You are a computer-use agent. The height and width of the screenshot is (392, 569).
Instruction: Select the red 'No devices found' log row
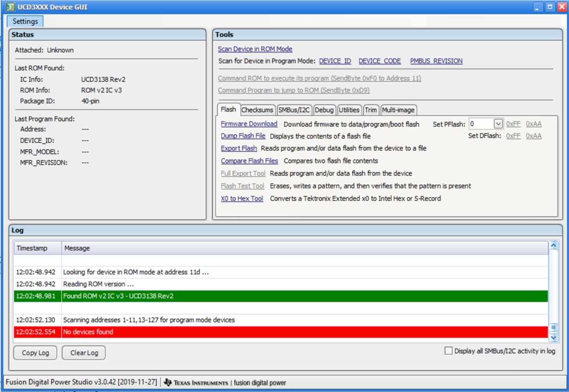[x=281, y=332]
